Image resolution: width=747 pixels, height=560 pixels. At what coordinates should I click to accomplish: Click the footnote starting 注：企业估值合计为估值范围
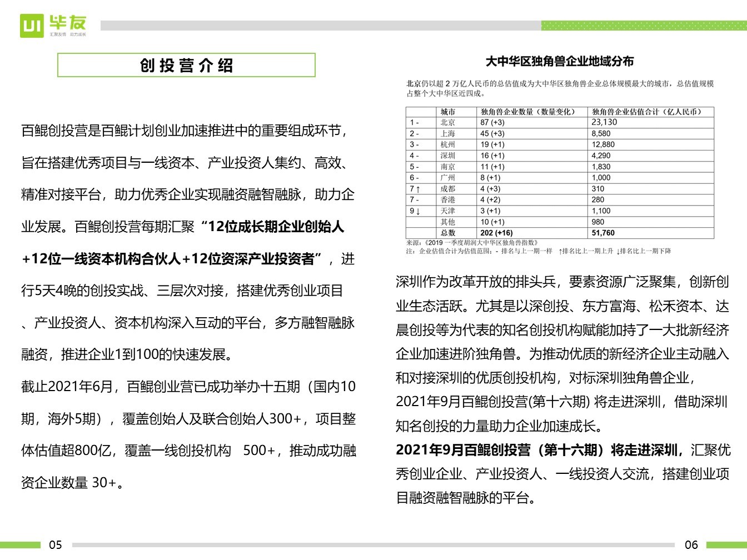pos(539,251)
